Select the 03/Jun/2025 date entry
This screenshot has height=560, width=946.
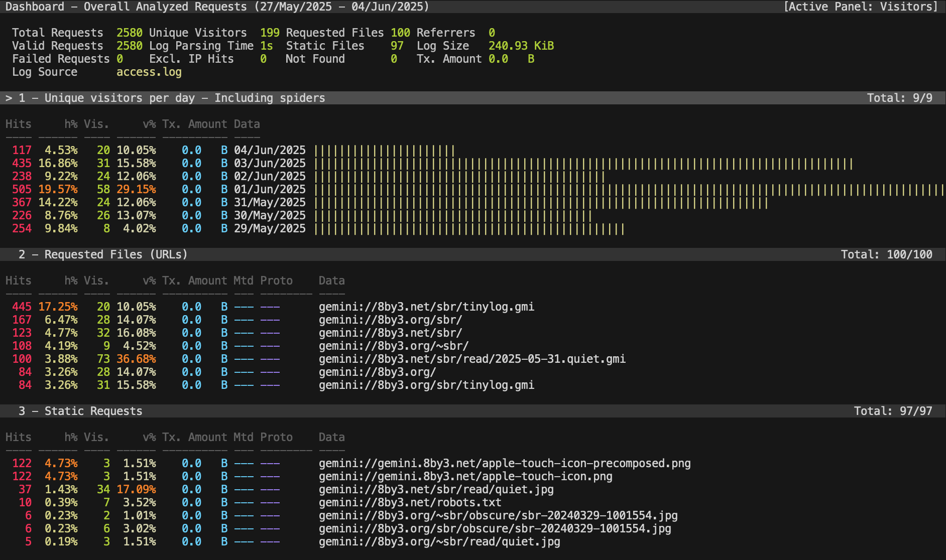click(270, 163)
